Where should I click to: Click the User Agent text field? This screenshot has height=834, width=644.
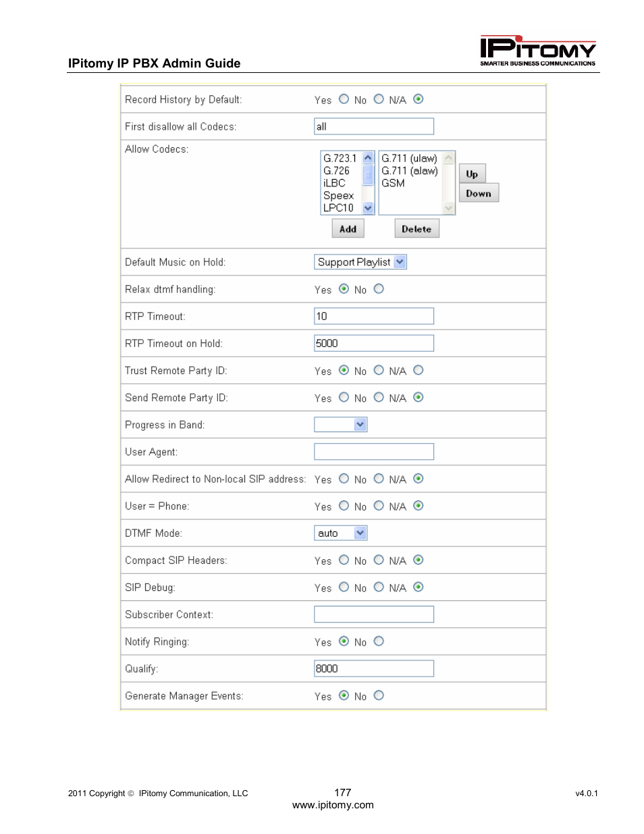[374, 452]
